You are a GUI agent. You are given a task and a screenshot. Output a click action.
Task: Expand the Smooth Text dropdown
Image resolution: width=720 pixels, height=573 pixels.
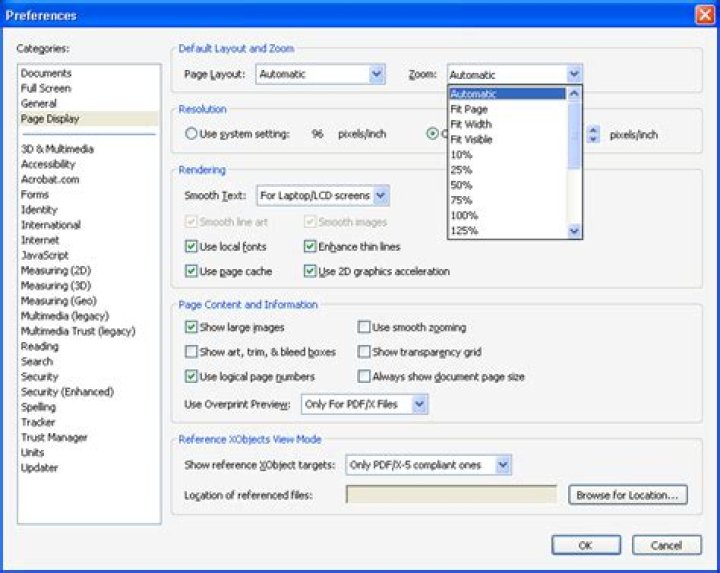tap(323, 196)
